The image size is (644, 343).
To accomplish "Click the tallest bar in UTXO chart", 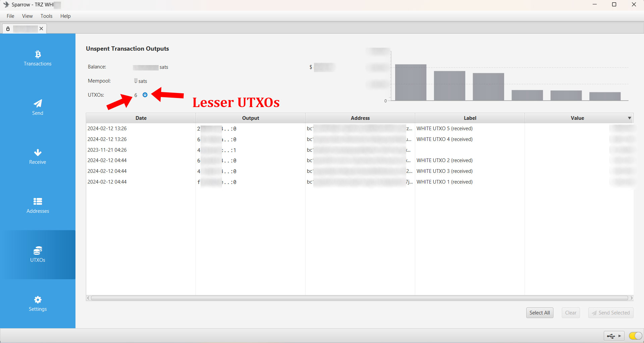I will point(411,82).
